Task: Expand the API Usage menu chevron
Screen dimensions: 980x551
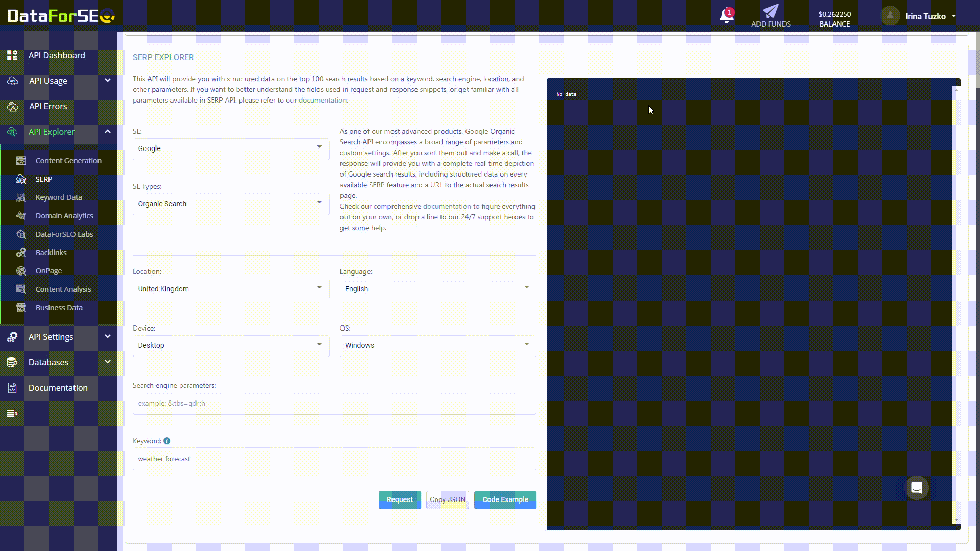Action: 108,80
